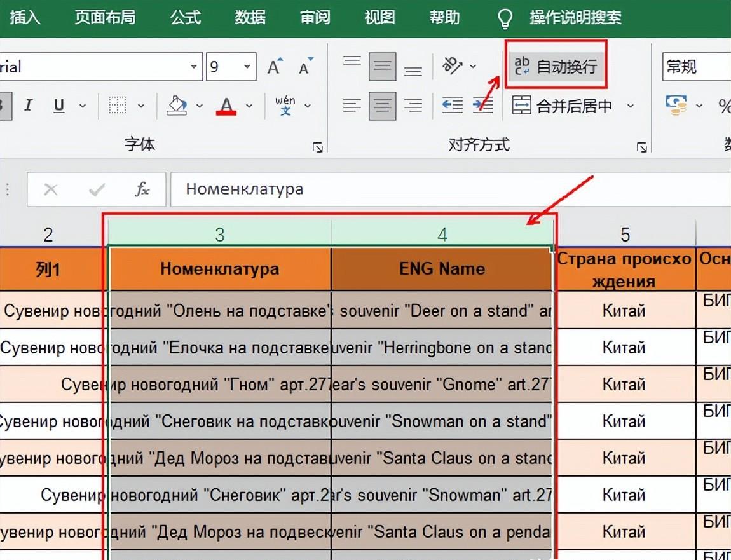The width and height of the screenshot is (731, 560).
Task: Open the 常规 number format box
Action: [697, 67]
